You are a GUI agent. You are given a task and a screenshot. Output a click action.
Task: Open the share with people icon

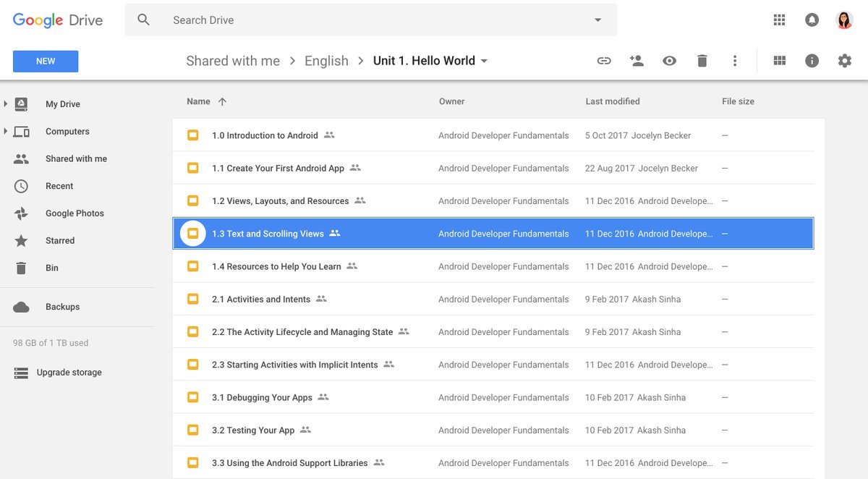[x=637, y=61]
